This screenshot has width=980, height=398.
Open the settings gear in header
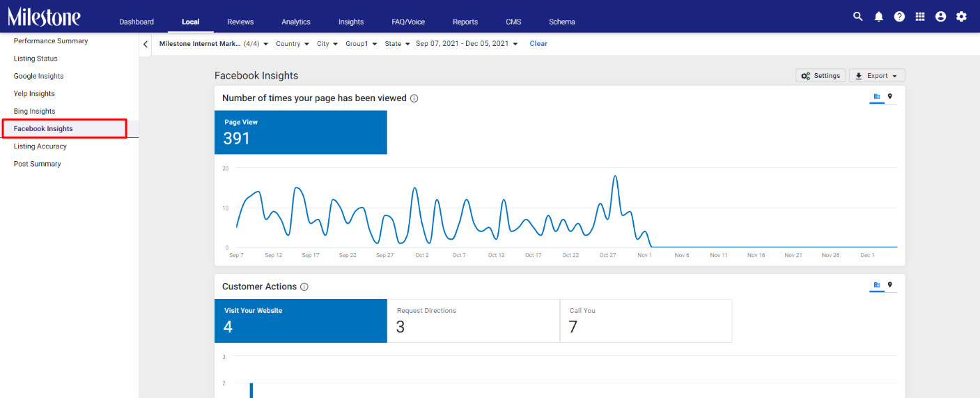click(x=962, y=17)
